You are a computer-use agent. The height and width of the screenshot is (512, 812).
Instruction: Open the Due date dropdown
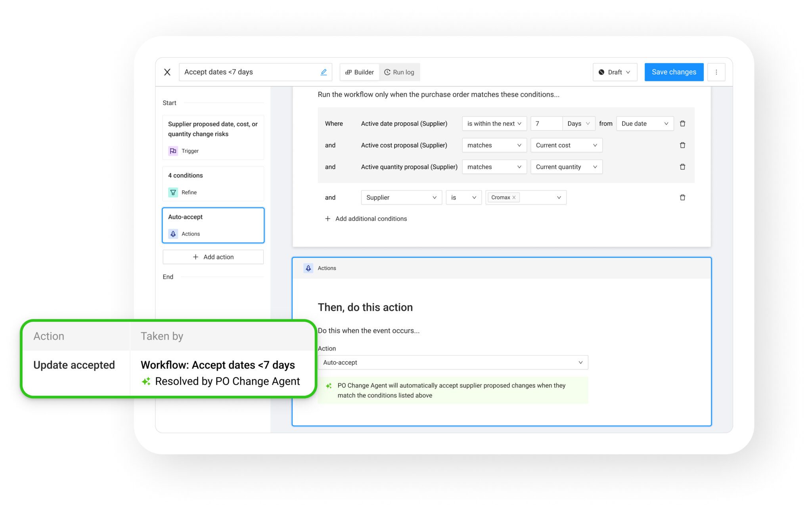click(644, 124)
